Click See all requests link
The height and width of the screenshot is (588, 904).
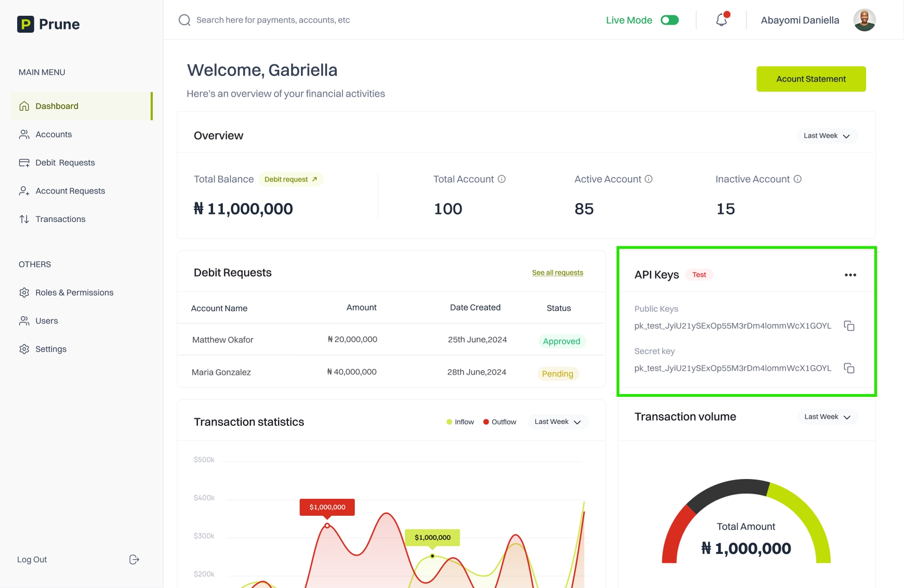click(x=557, y=273)
